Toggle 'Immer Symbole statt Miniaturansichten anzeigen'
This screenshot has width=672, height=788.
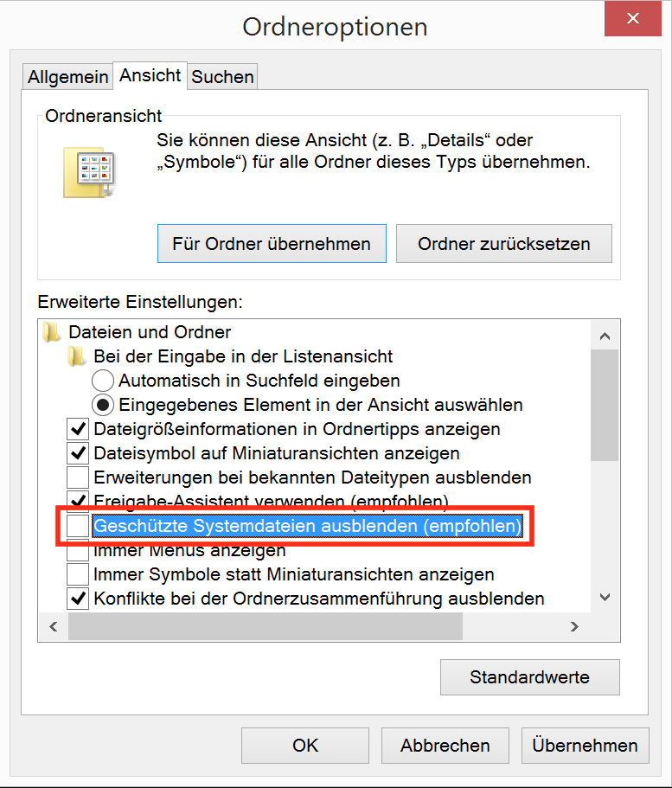79,574
